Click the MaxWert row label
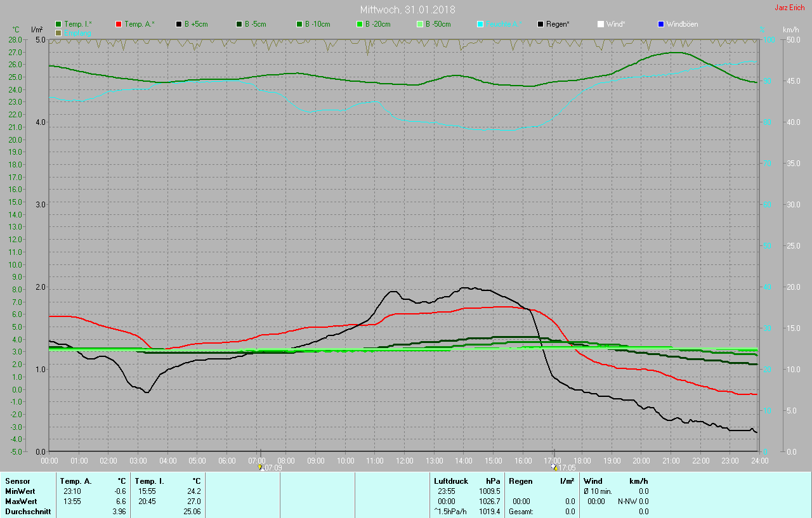This screenshot has width=812, height=518. coord(20,501)
